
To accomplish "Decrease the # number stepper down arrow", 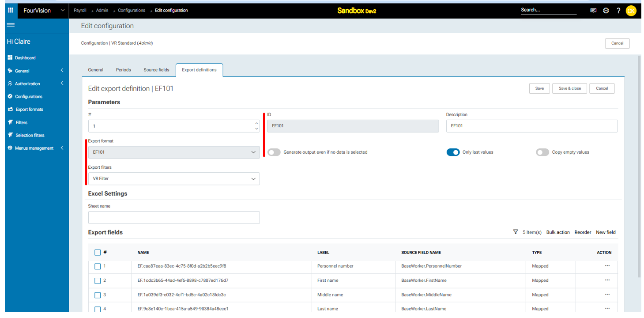I will point(256,129).
